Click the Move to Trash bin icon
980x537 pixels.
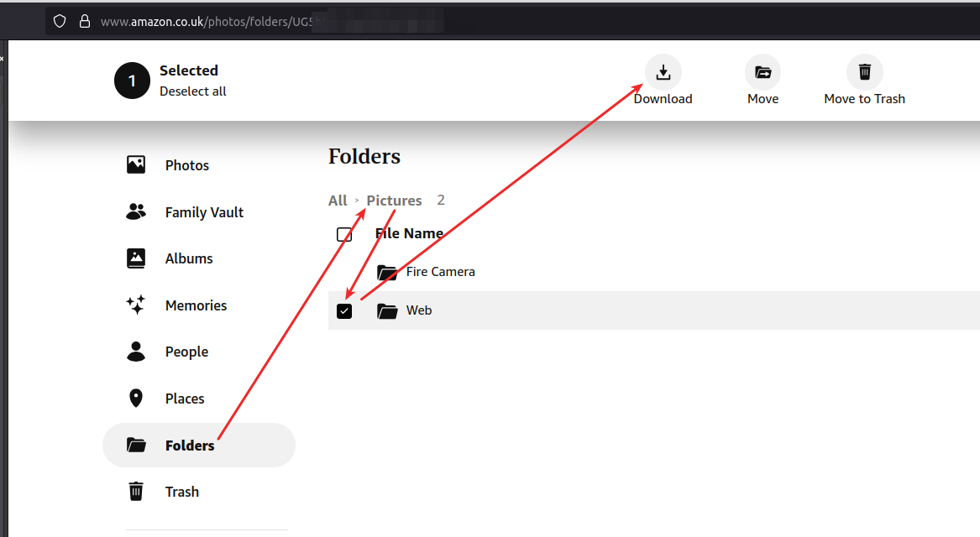(864, 72)
